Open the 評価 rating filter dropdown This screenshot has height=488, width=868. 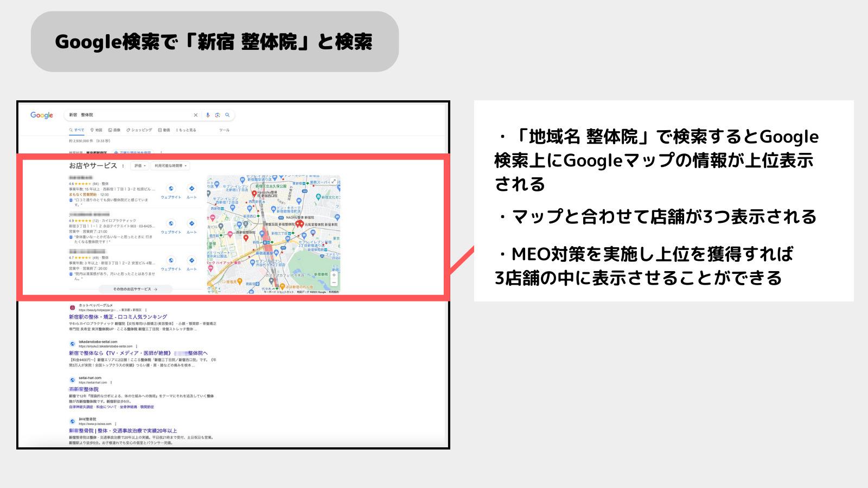pyautogui.click(x=139, y=166)
